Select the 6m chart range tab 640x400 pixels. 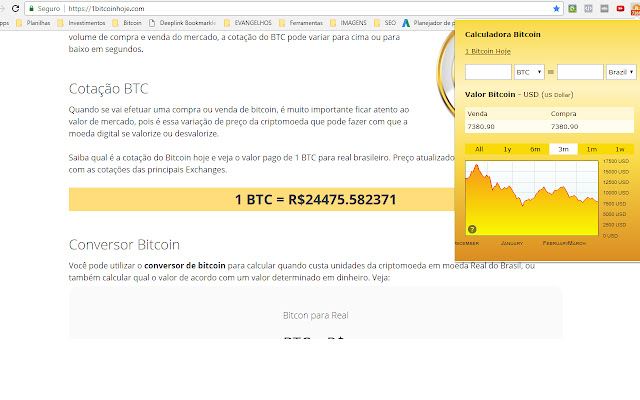[535, 149]
